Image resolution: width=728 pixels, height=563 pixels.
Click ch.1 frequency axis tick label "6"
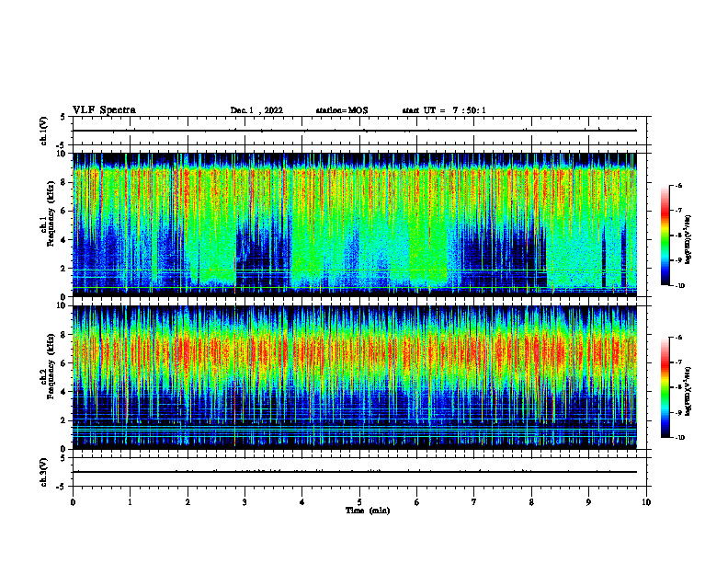64,211
